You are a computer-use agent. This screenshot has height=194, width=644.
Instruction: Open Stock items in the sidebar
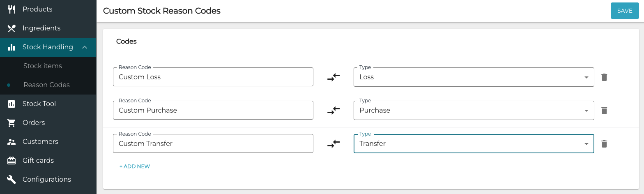(43, 66)
